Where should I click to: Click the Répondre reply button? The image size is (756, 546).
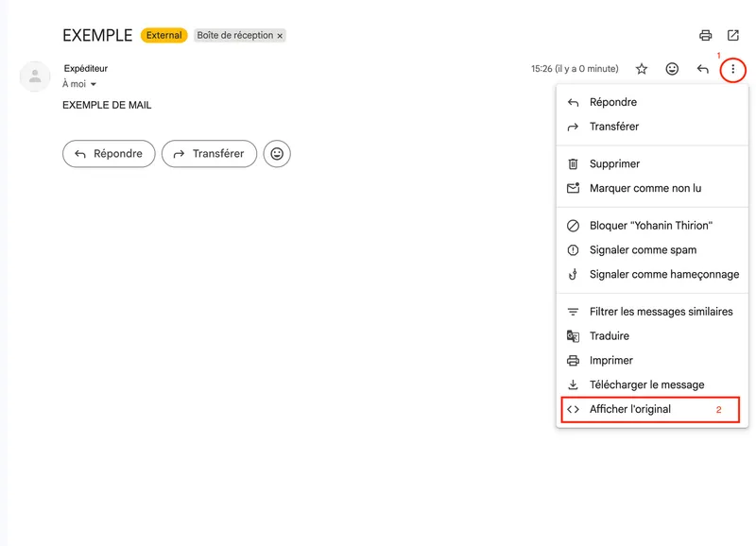tap(108, 153)
